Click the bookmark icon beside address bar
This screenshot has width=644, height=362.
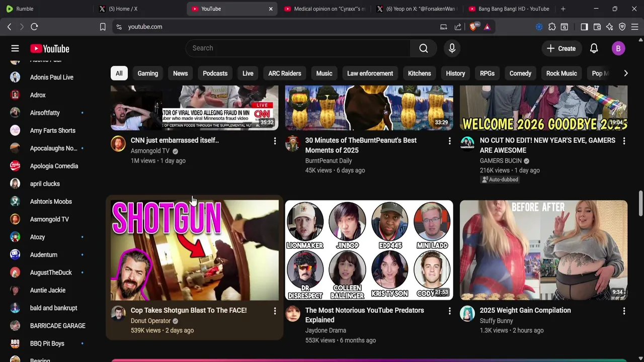point(103,27)
